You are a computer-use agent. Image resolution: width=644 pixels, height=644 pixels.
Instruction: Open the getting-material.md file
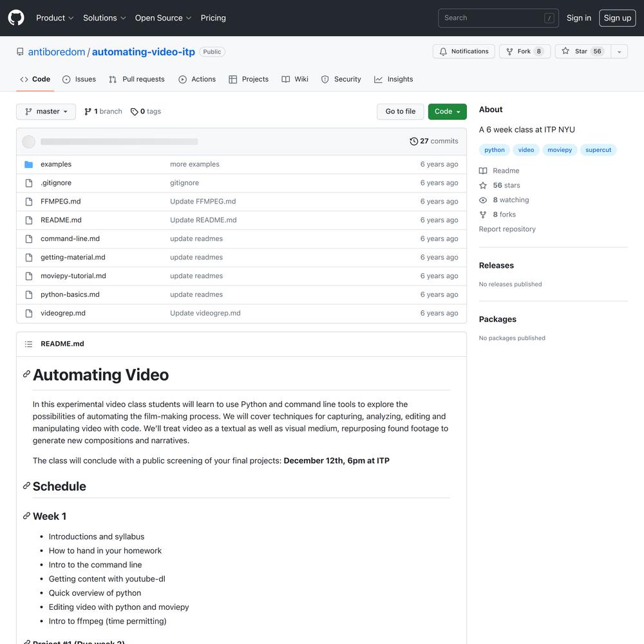[73, 257]
